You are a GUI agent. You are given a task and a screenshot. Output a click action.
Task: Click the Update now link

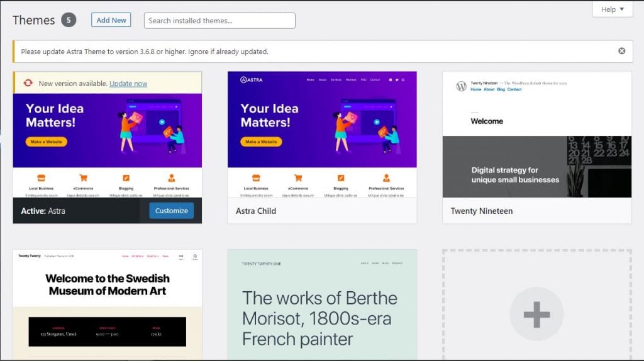(x=128, y=84)
